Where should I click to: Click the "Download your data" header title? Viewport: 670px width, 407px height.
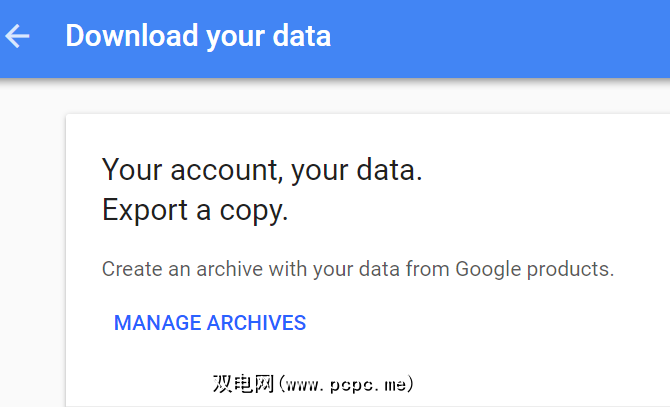pyautogui.click(x=198, y=37)
